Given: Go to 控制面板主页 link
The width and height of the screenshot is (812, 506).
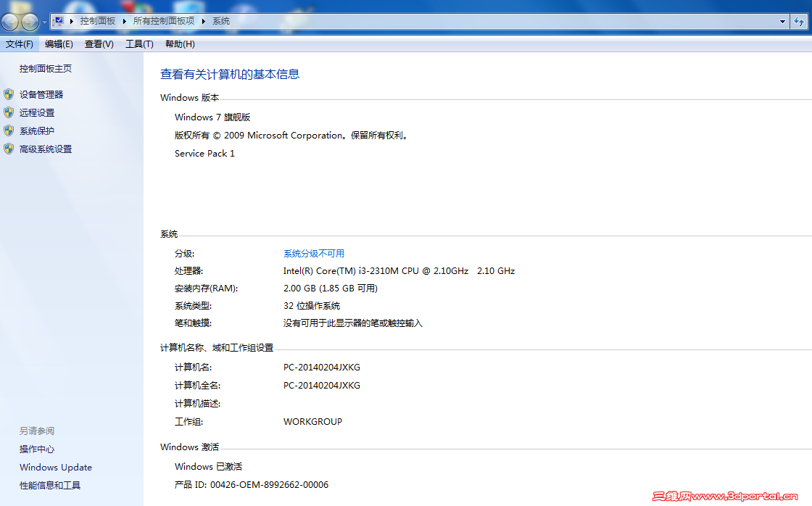Looking at the screenshot, I should 46,68.
